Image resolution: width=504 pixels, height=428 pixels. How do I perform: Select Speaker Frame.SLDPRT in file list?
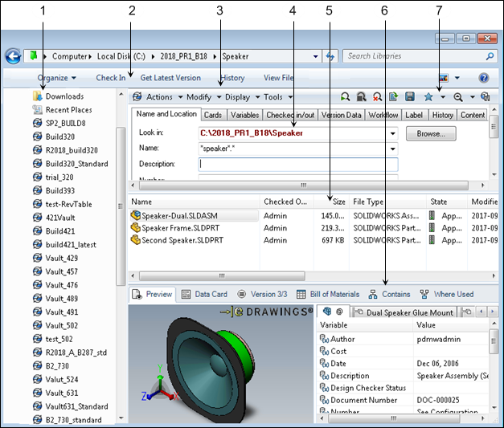click(x=178, y=227)
